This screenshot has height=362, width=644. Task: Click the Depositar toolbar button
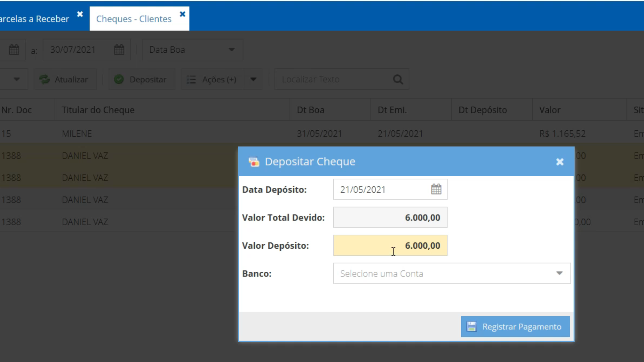[x=142, y=79]
